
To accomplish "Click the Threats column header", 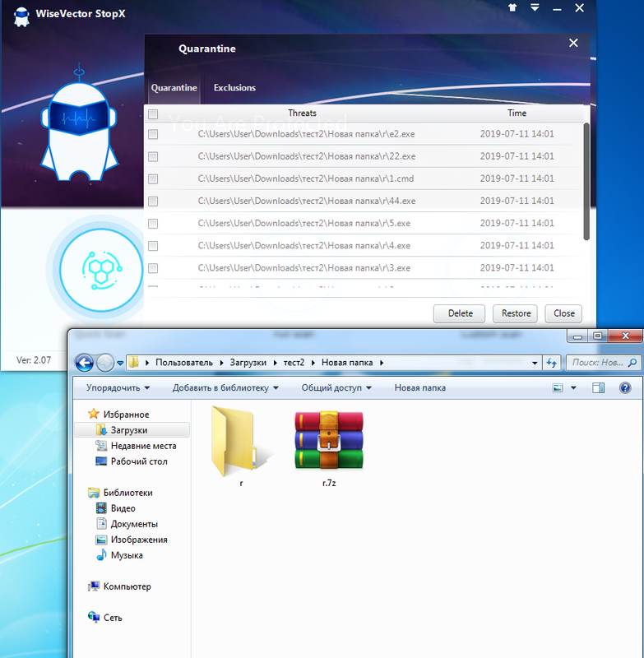I will (x=302, y=113).
